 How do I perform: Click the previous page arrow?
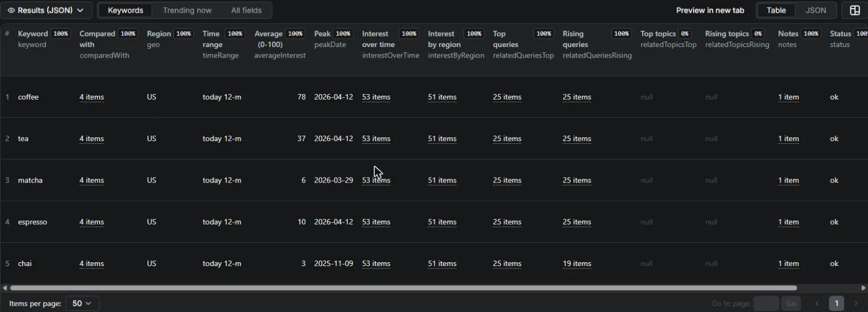pyautogui.click(x=817, y=303)
